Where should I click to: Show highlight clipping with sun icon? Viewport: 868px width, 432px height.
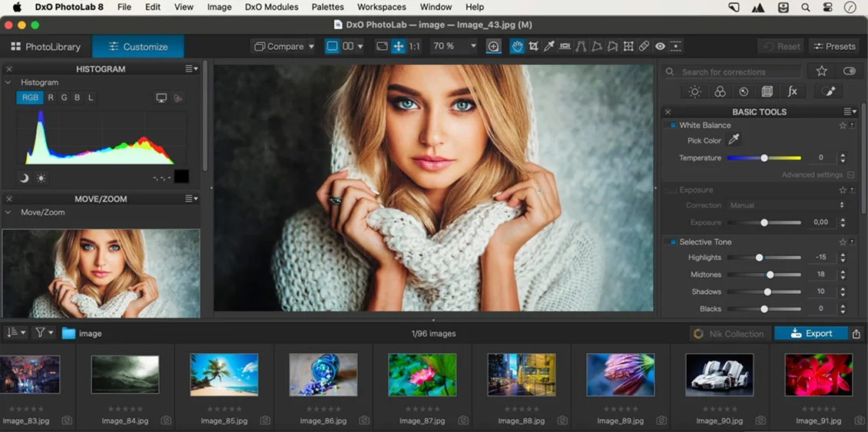click(41, 178)
